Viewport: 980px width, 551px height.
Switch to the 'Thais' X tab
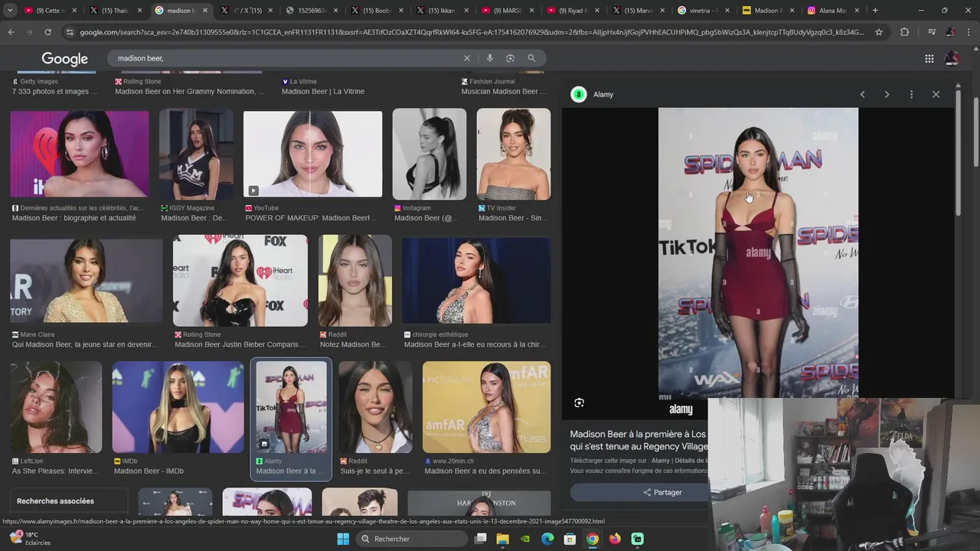[x=116, y=11]
